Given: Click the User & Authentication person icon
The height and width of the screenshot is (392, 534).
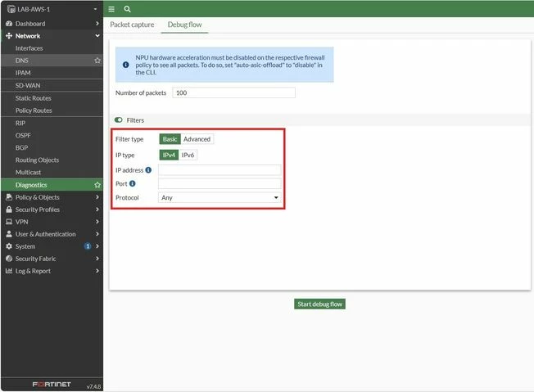Looking at the screenshot, I should tap(9, 234).
